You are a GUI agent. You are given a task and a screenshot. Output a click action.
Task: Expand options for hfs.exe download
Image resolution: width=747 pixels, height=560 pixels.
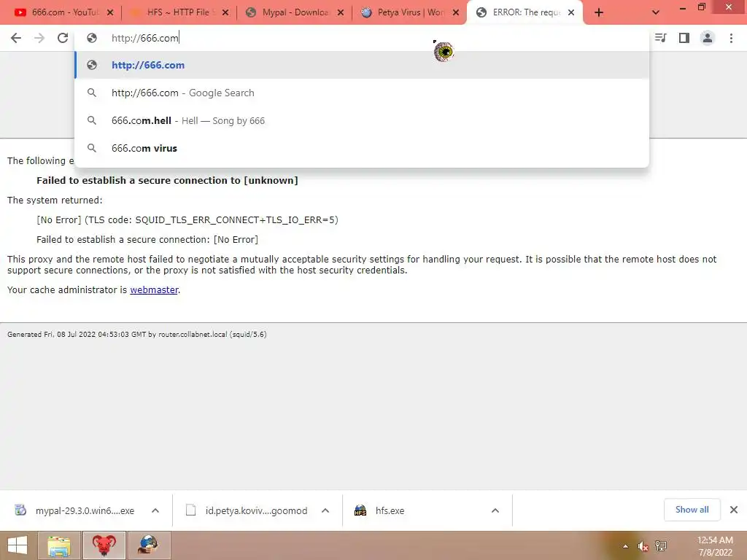coord(495,510)
